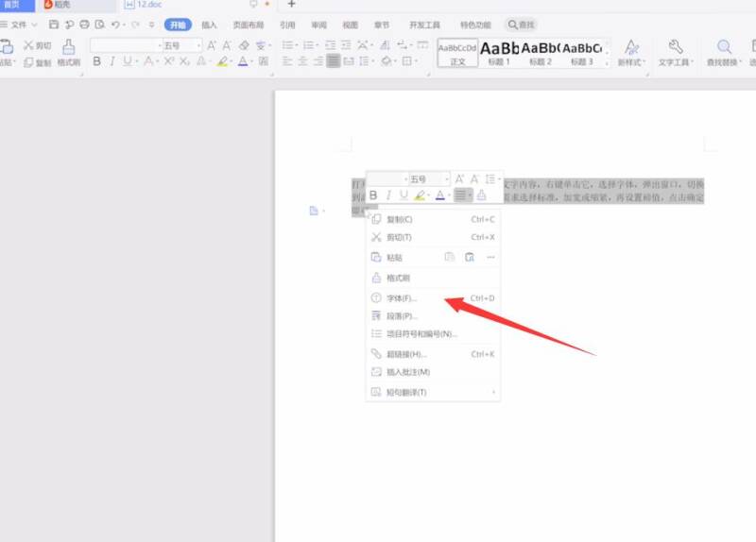Image resolution: width=756 pixels, height=542 pixels.
Task: Toggle Bold in the ribbon
Action: (x=97, y=61)
